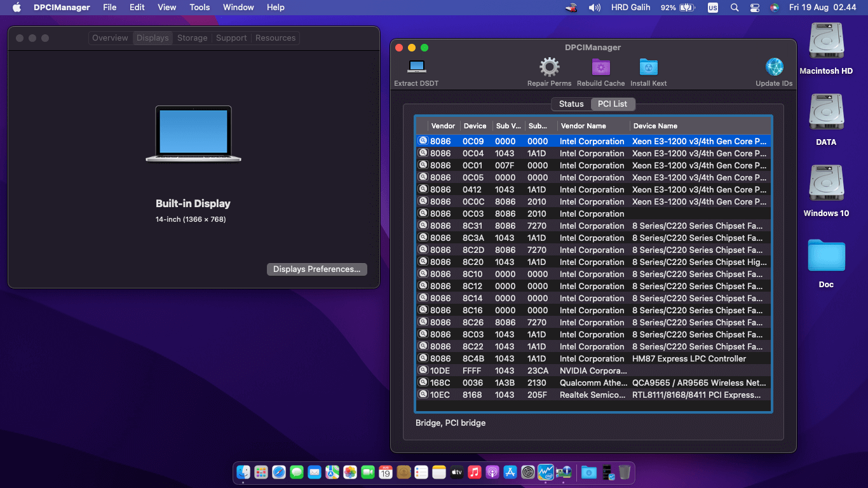Image resolution: width=868 pixels, height=488 pixels.
Task: Switch to Support tab in About window
Action: [231, 38]
